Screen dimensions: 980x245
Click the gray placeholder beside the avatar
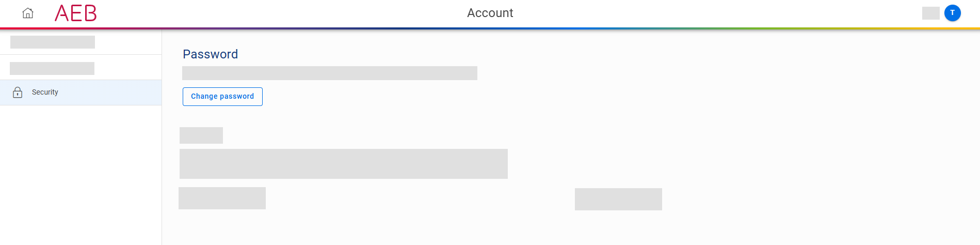930,13
